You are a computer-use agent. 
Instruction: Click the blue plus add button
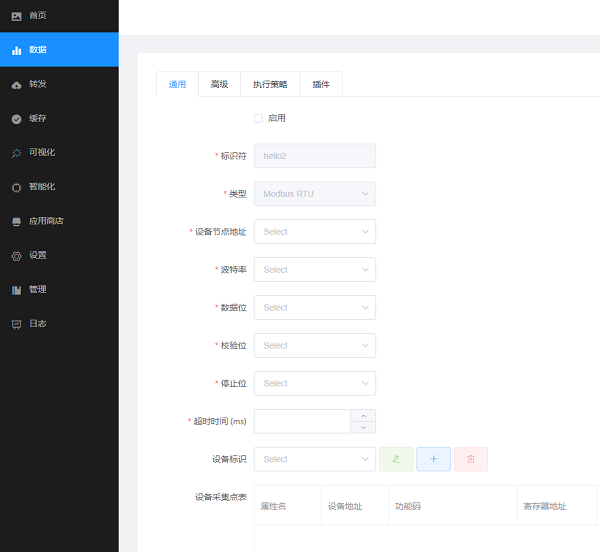433,459
